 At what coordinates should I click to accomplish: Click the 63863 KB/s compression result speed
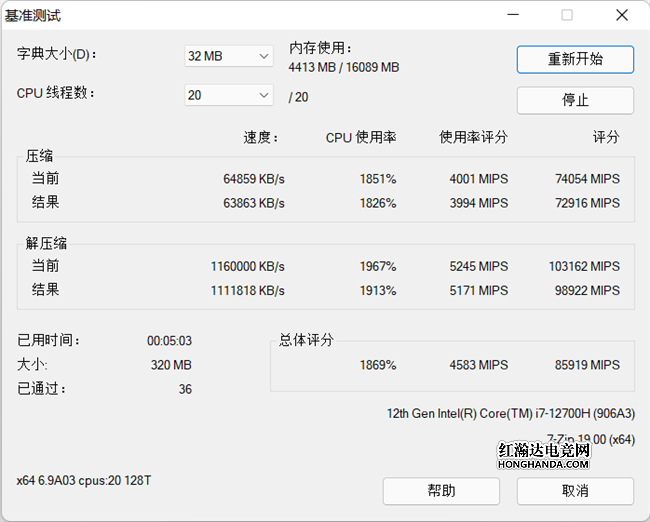tap(254, 203)
